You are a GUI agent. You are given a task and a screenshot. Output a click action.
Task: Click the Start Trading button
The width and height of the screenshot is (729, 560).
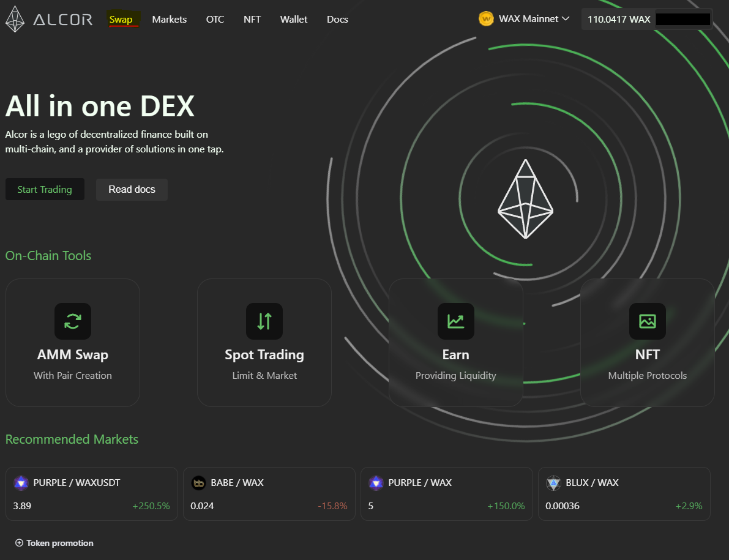tap(45, 189)
